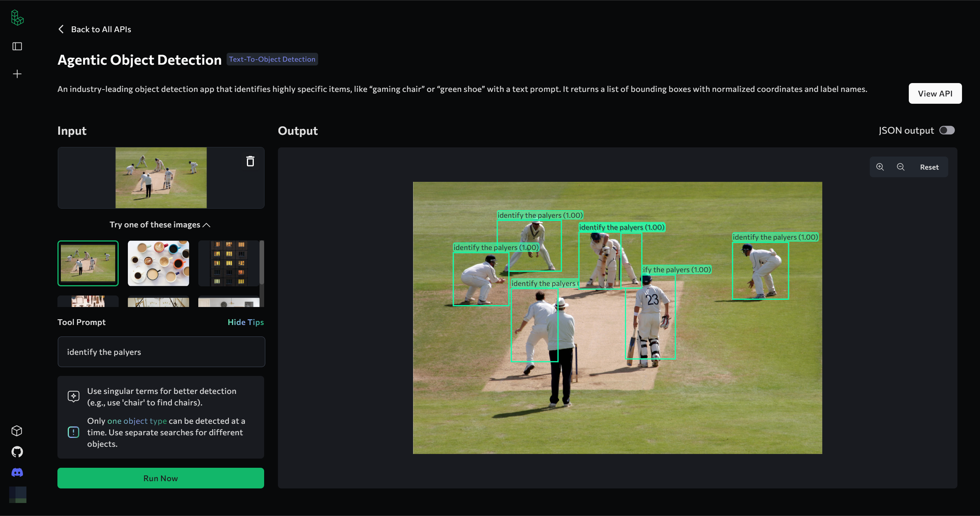Click the green cube logo icon
The height and width of the screenshot is (516, 980).
(17, 18)
